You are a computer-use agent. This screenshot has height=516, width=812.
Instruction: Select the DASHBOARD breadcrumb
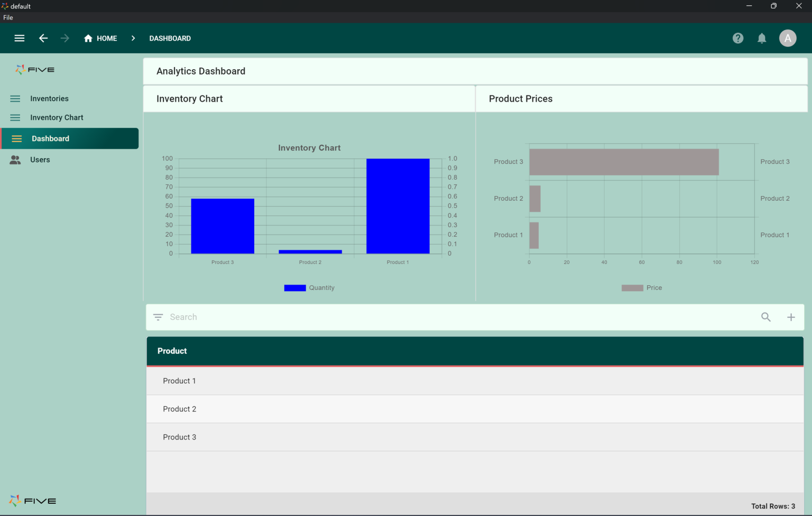[170, 39]
